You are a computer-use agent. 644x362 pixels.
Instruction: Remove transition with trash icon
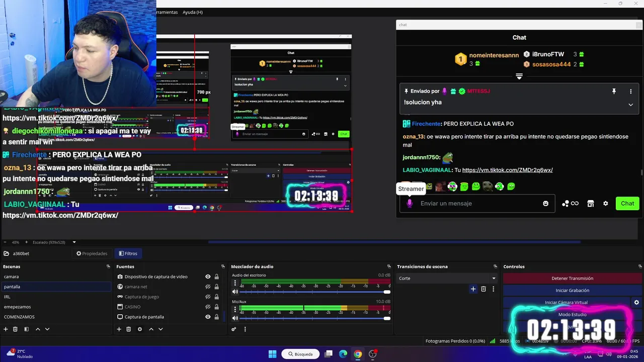click(484, 289)
